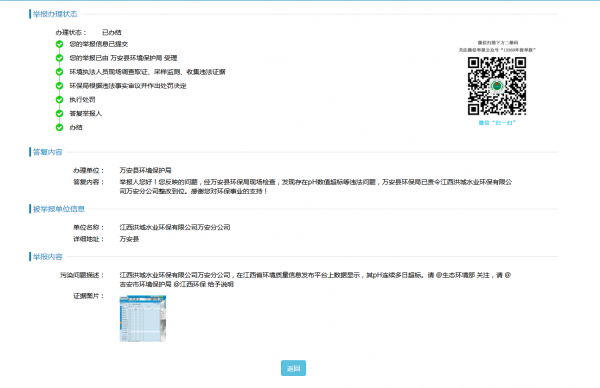The image size is (600, 388).
Task: Click the 微信"扫一扫" link under QR code
Action: click(x=497, y=123)
